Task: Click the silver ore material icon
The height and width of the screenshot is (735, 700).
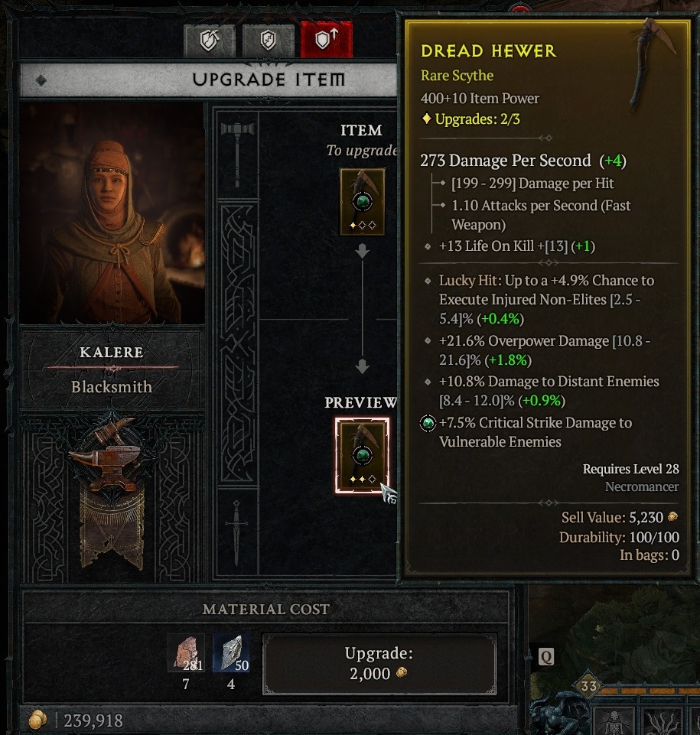Action: click(x=231, y=652)
